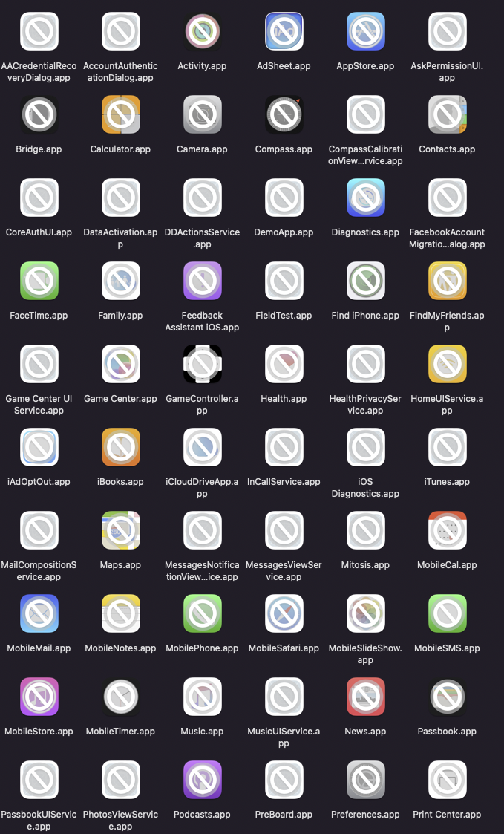The width and height of the screenshot is (504, 834).
Task: Select the GameController.app icon
Action: (203, 364)
